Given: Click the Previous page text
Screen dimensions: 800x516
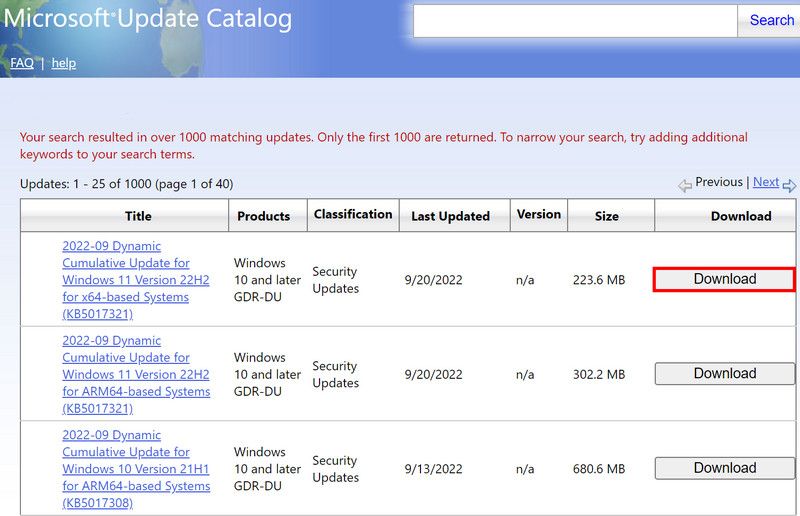Looking at the screenshot, I should pos(719,182).
